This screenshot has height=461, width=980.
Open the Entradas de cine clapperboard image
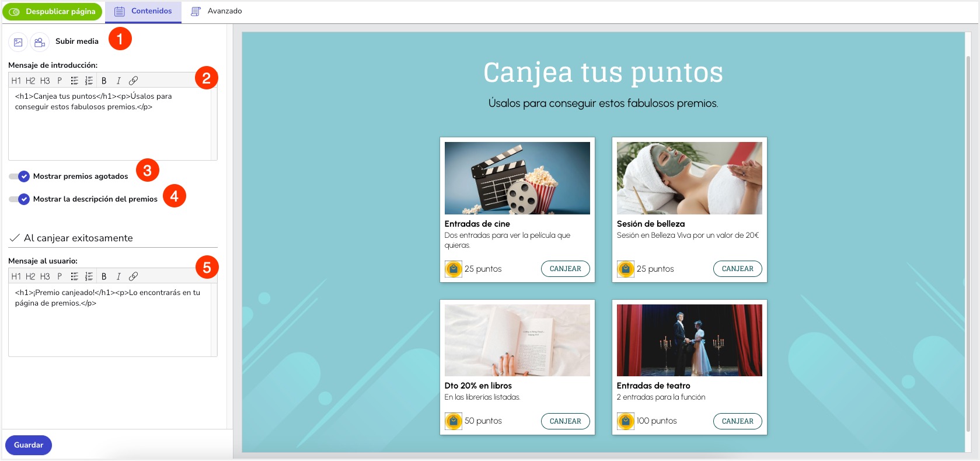517,178
